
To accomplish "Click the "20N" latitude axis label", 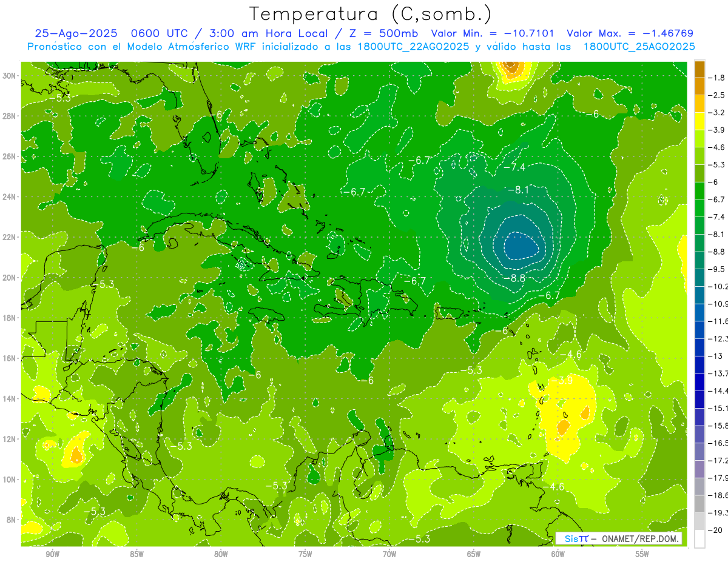I will tap(10, 278).
